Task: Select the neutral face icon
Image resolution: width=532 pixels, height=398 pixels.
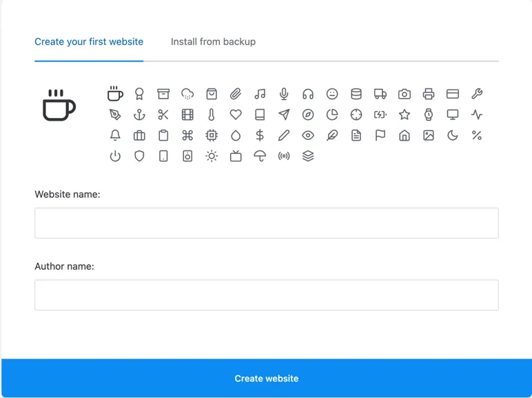Action: click(x=332, y=94)
